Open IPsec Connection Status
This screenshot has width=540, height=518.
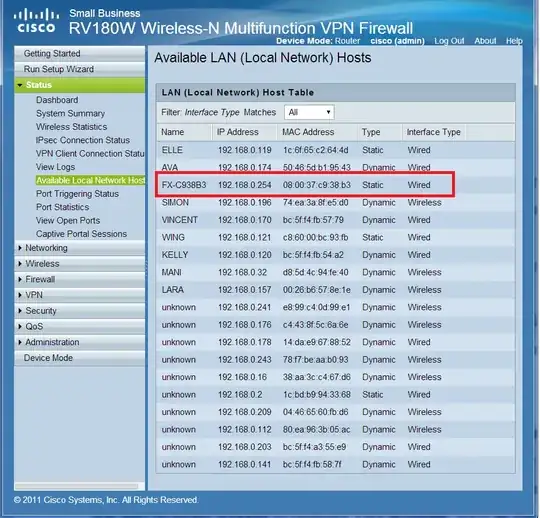(x=83, y=140)
